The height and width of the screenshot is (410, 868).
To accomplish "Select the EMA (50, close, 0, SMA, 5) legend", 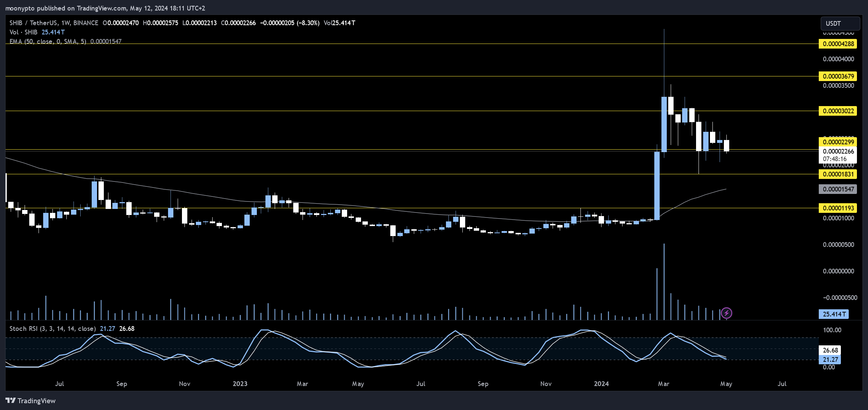I will coord(48,41).
